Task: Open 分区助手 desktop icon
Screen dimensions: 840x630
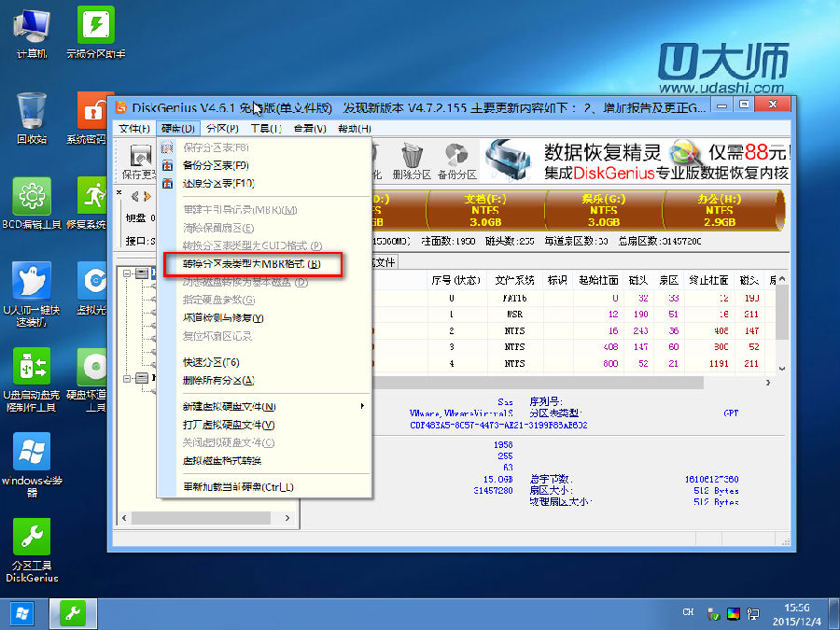Action: coord(95,34)
